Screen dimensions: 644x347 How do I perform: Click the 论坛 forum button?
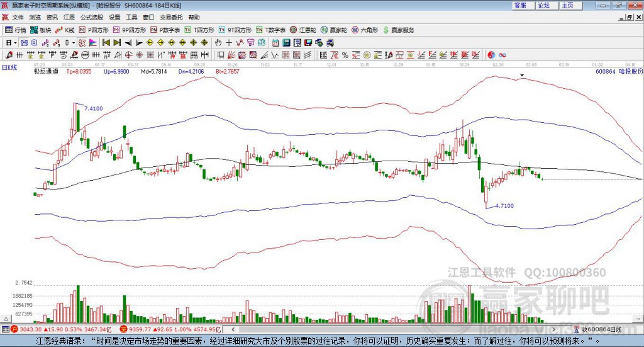[543, 5]
